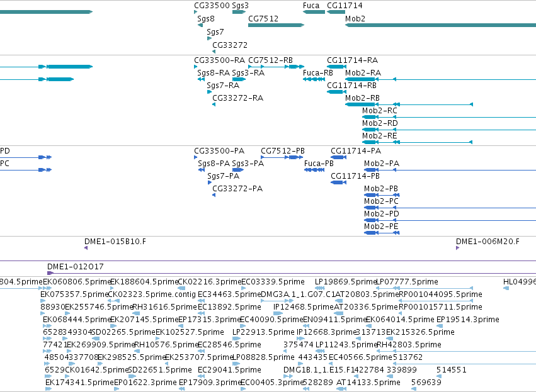
Task: Click transcript CG11714-RB
Action: (x=351, y=86)
